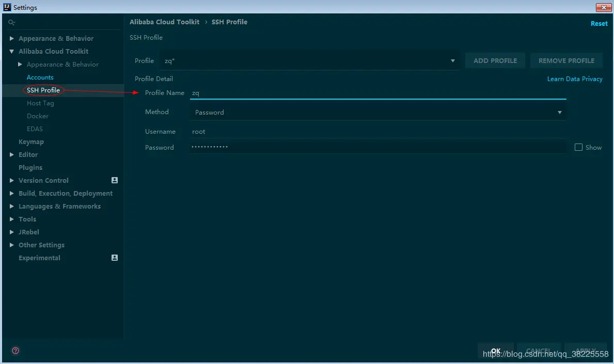614x364 pixels.
Task: Open Experimental settings
Action: 40,258
